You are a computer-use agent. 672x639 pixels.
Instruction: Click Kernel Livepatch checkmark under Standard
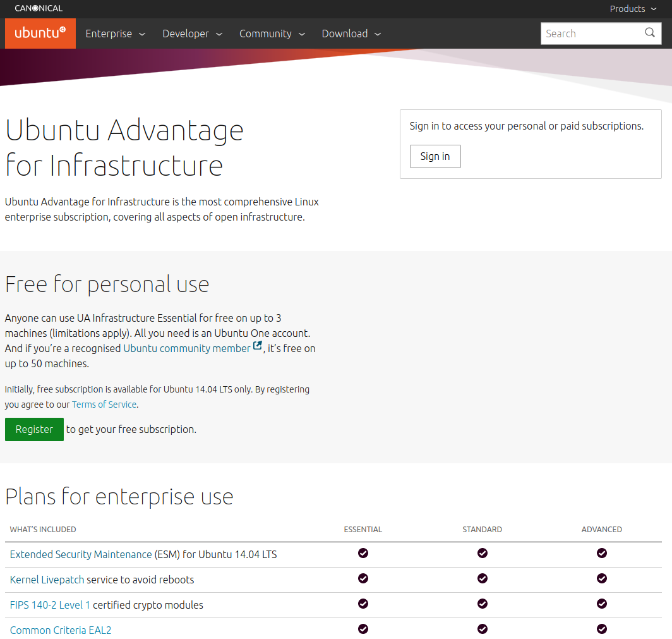(482, 578)
